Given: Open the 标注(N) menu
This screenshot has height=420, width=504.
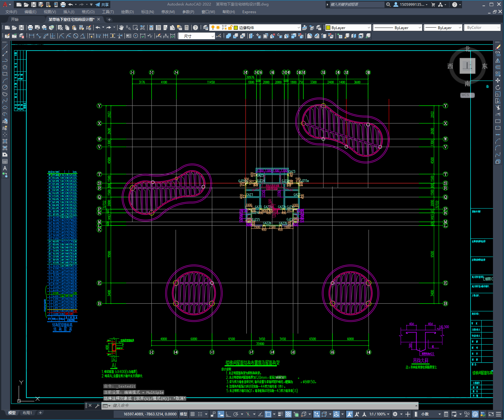Looking at the screenshot, I should click(147, 12).
